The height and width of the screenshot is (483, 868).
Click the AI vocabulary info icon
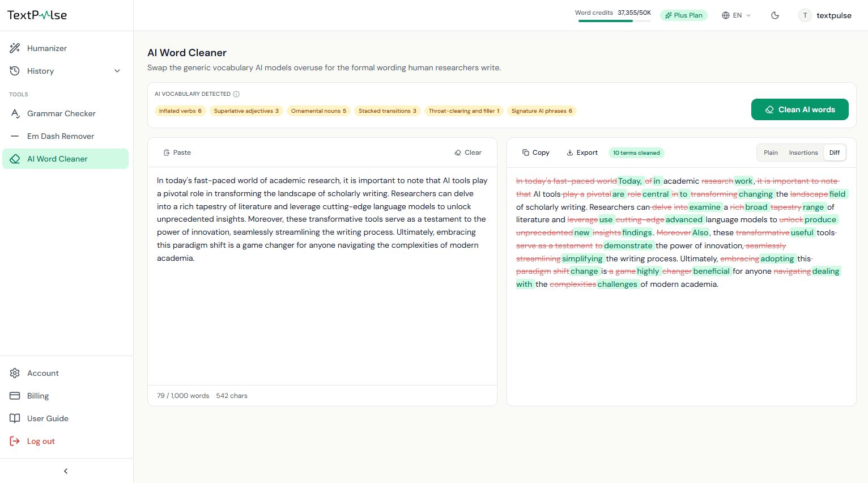tap(236, 94)
